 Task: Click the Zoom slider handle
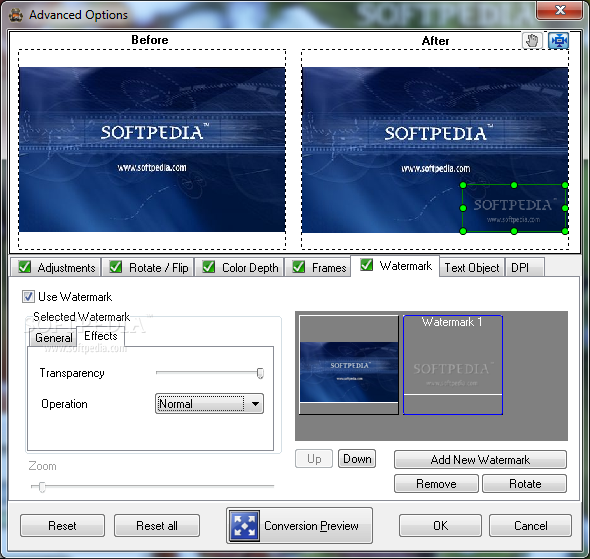tap(42, 486)
